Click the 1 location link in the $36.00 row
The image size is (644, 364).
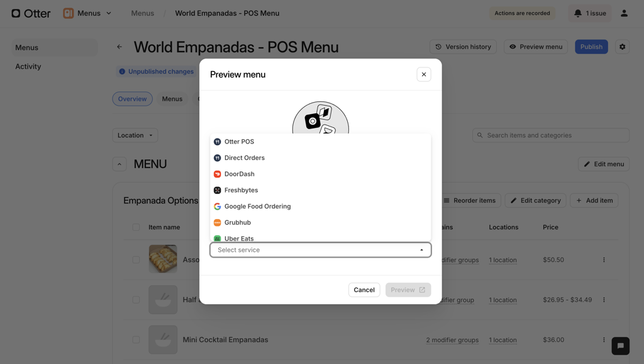click(x=502, y=339)
